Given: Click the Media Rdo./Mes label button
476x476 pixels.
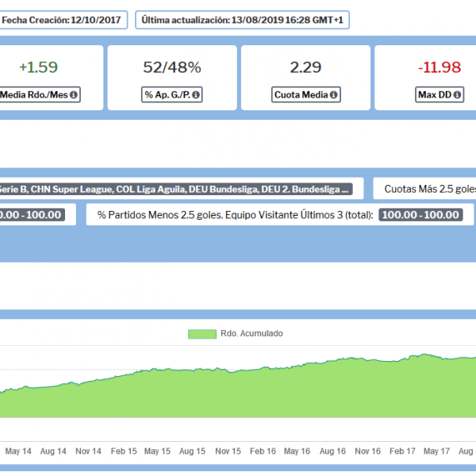Looking at the screenshot, I should coord(40,94).
